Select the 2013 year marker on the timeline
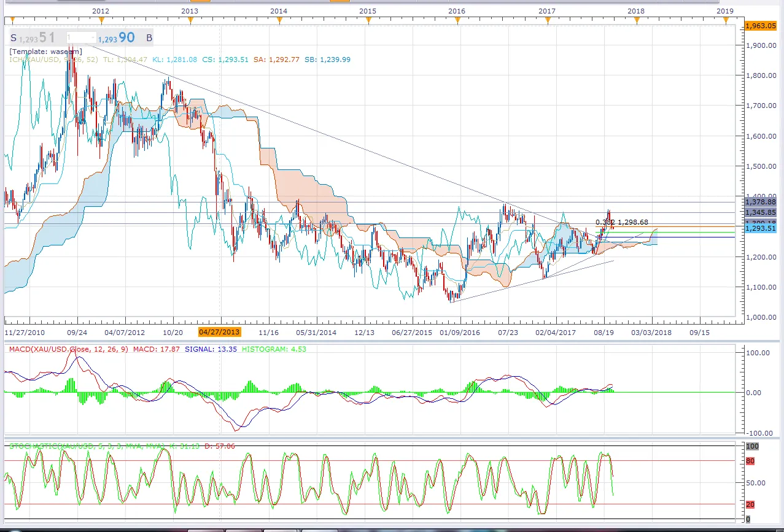The height and width of the screenshot is (532, 784). (190, 11)
